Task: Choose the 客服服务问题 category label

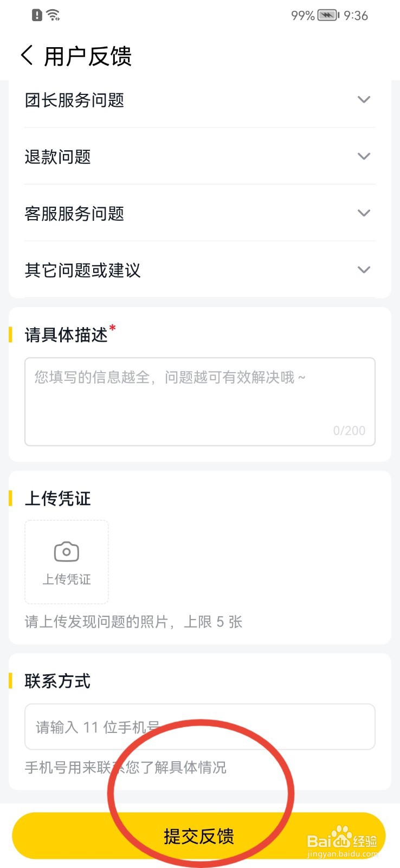Action: (x=75, y=214)
